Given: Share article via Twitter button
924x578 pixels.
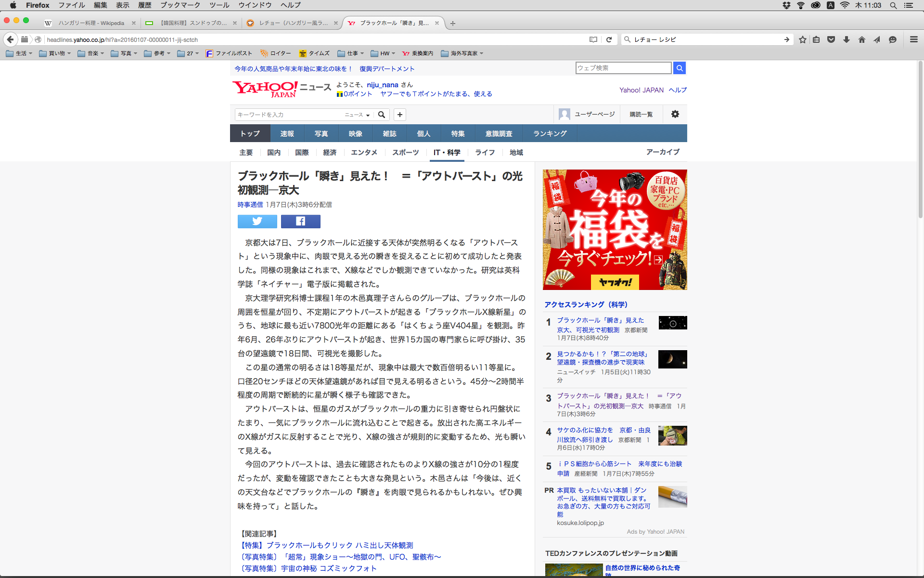Looking at the screenshot, I should [257, 221].
